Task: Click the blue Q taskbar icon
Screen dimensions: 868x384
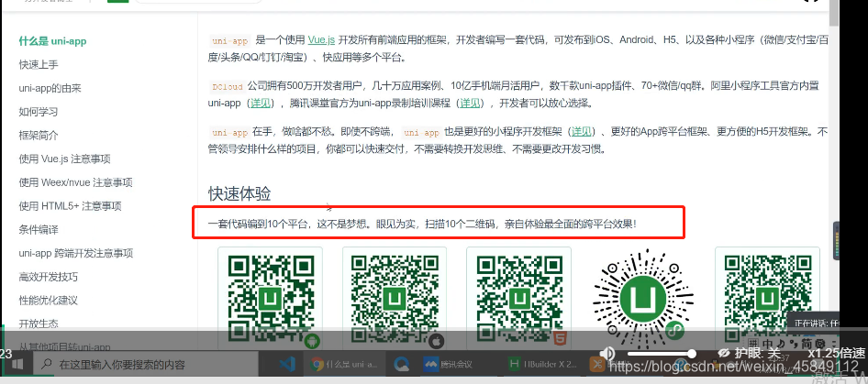Action: [x=401, y=364]
